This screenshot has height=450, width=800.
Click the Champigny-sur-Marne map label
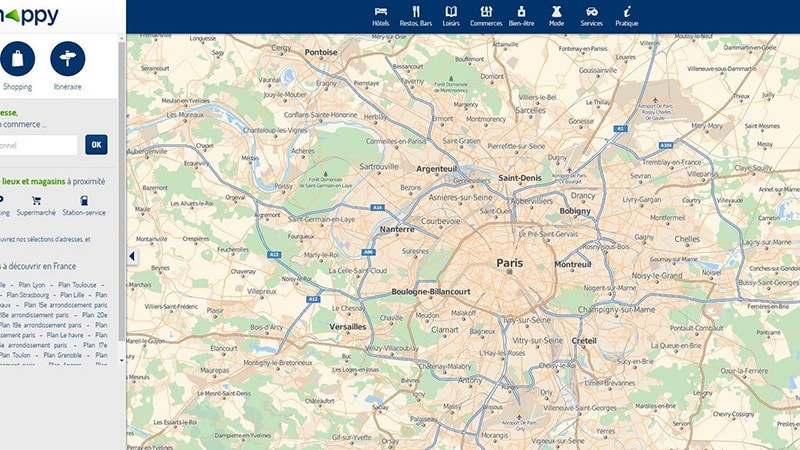[616, 310]
